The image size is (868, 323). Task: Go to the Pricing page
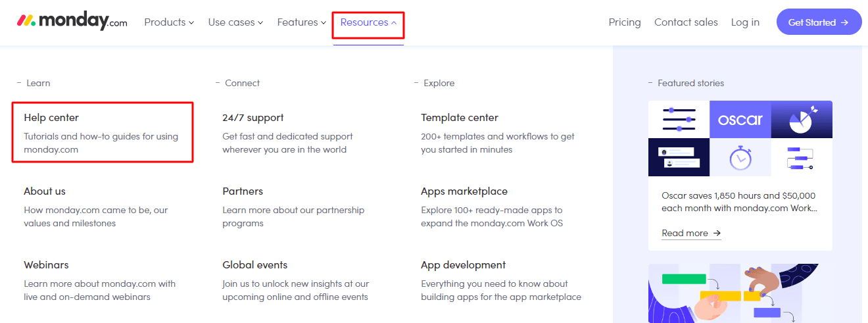tap(625, 22)
